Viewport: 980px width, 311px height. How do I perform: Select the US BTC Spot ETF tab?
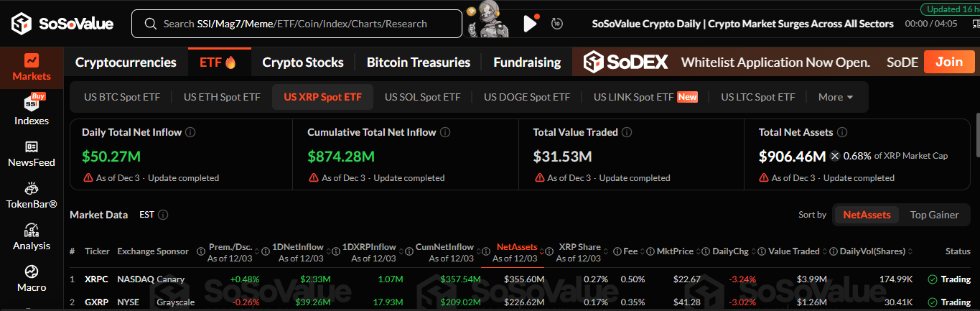(122, 97)
